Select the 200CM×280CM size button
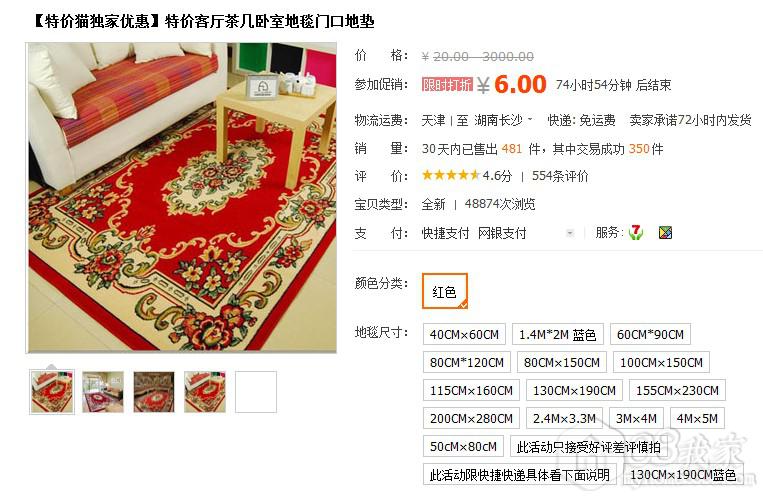Screen dimensions: 763x496 (x=471, y=419)
